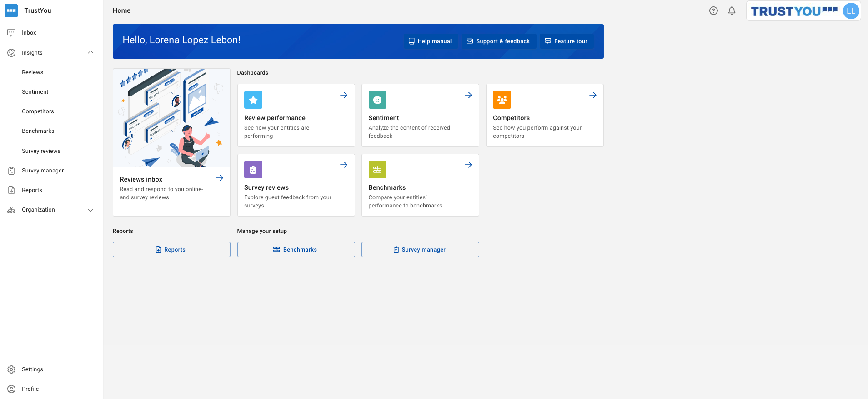Click the Home page title
Screen dimensions: 868x399
[121, 10]
